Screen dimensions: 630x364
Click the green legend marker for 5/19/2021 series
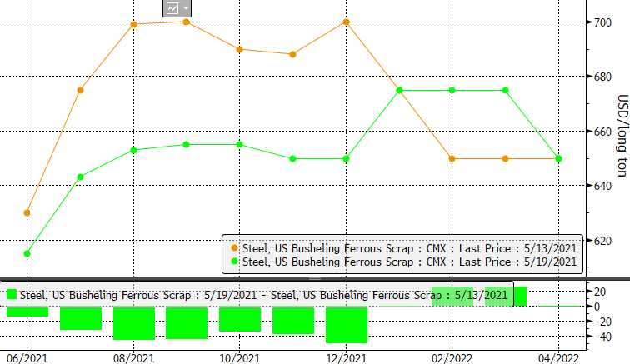pos(233,262)
